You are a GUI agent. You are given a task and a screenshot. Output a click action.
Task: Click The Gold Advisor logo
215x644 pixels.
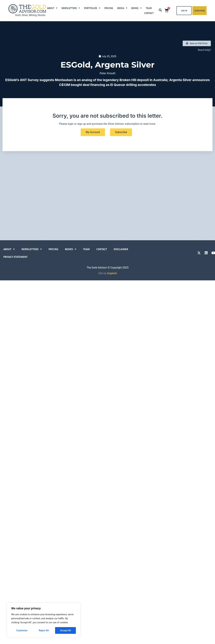click(27, 10)
